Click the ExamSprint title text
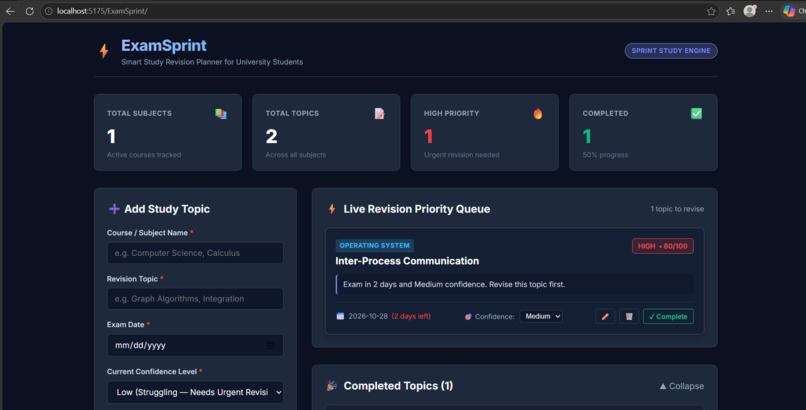806x410 pixels. (163, 46)
